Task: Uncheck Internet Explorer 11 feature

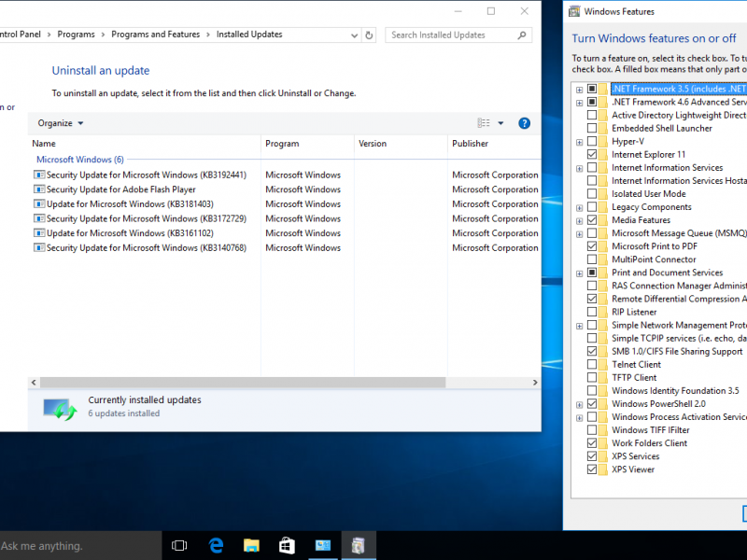Action: 592,154
